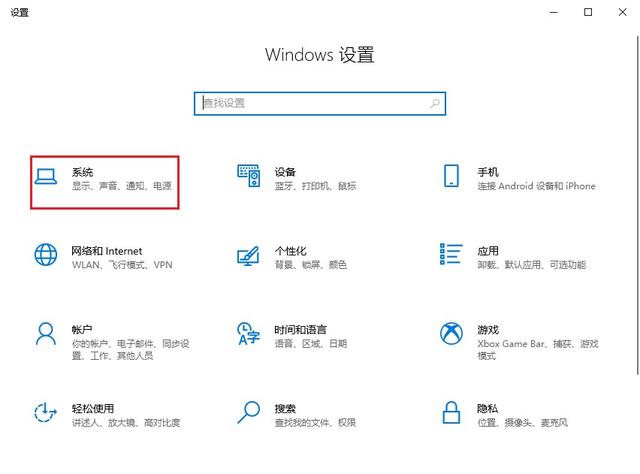Click the 帐户 description about 电子邮件 and 同步设置
This screenshot has height=474, width=640.
point(131,349)
